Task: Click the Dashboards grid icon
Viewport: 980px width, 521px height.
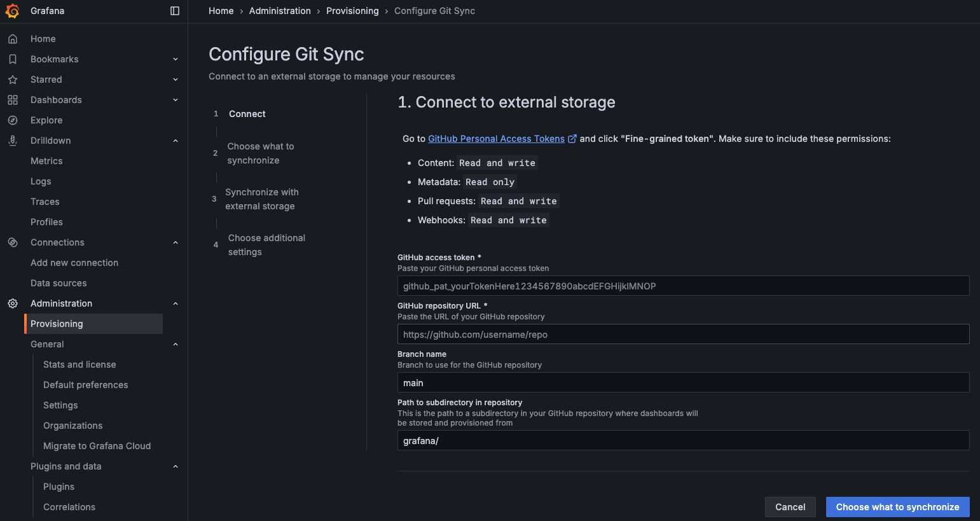Action: [x=13, y=100]
